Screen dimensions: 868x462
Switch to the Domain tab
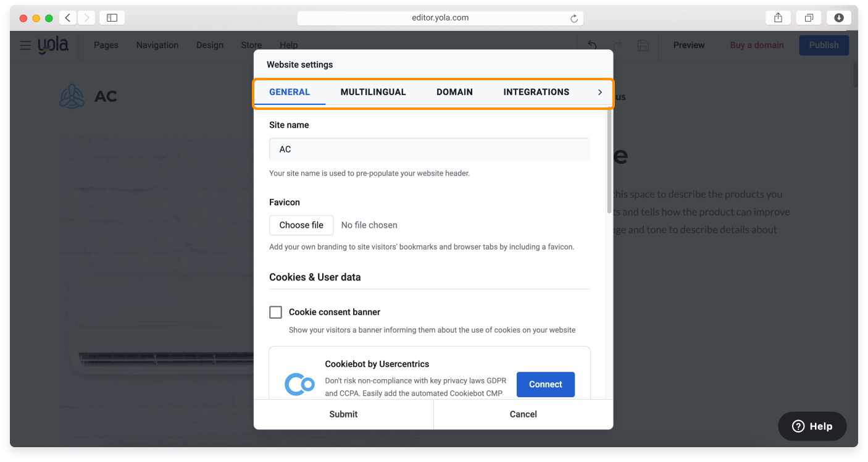pyautogui.click(x=454, y=92)
